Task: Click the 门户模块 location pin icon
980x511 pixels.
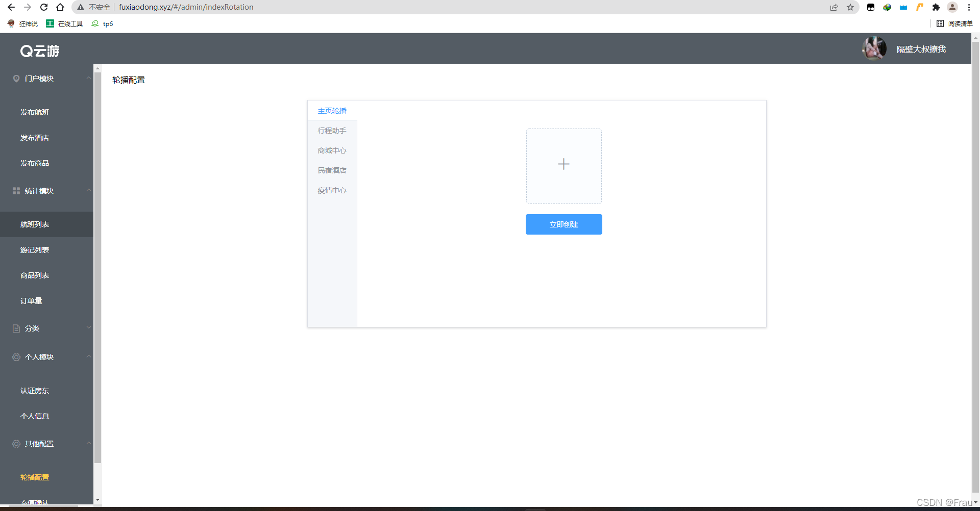Action: [16, 79]
